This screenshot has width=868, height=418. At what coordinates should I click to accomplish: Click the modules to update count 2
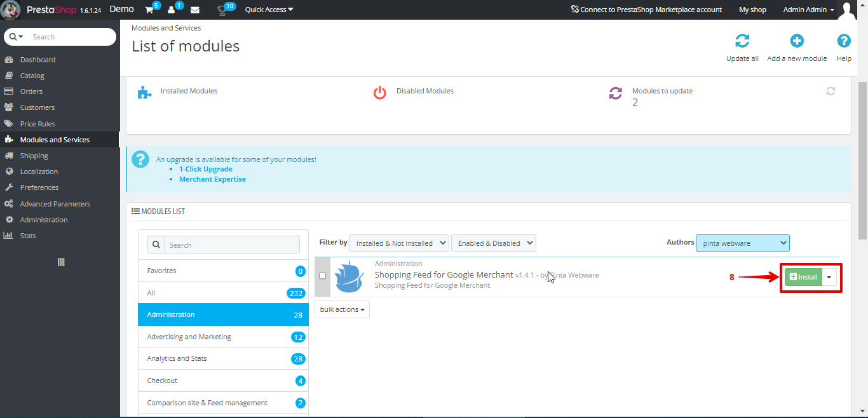(x=635, y=102)
